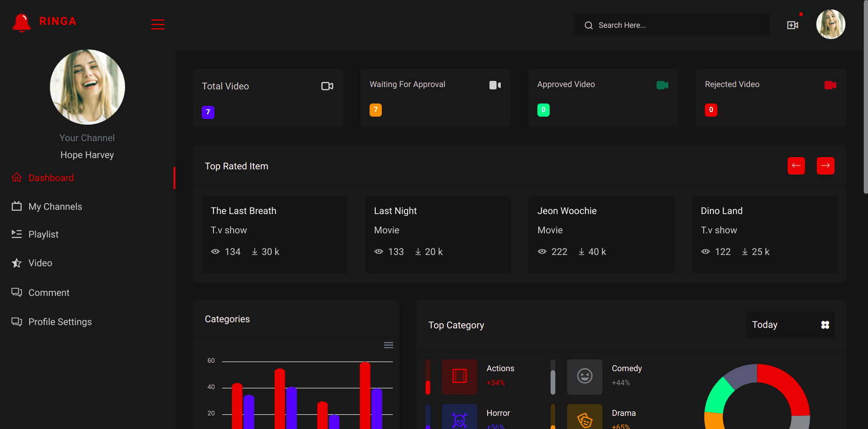Expand the Today period dropdown
Viewport: 868px width, 429px height.
(x=790, y=325)
